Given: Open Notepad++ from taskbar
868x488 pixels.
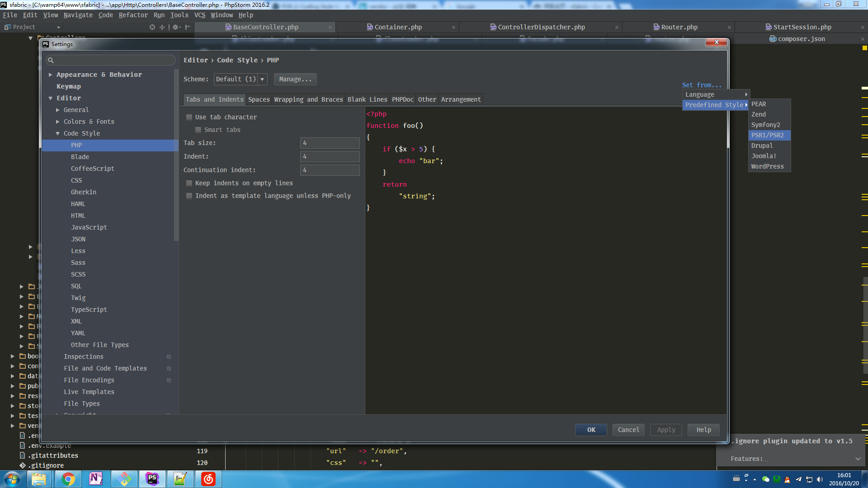Looking at the screenshot, I should pos(180,479).
